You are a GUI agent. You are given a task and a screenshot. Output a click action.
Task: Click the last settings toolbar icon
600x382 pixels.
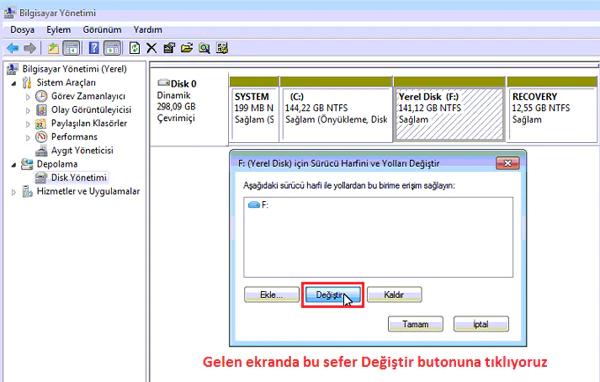pos(222,48)
